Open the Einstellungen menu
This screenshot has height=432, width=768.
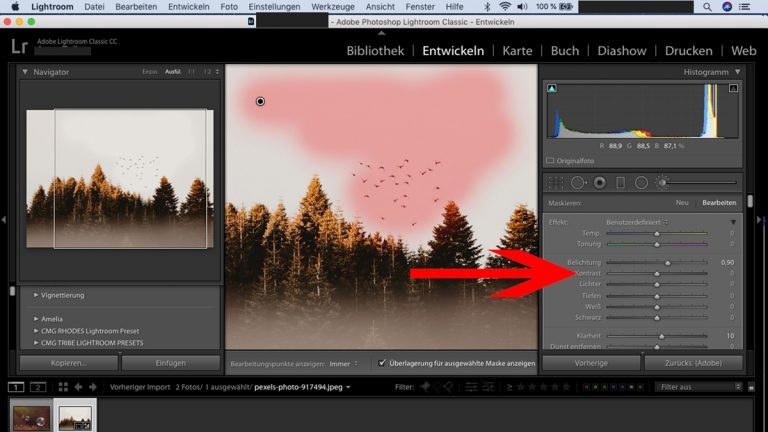pos(273,6)
